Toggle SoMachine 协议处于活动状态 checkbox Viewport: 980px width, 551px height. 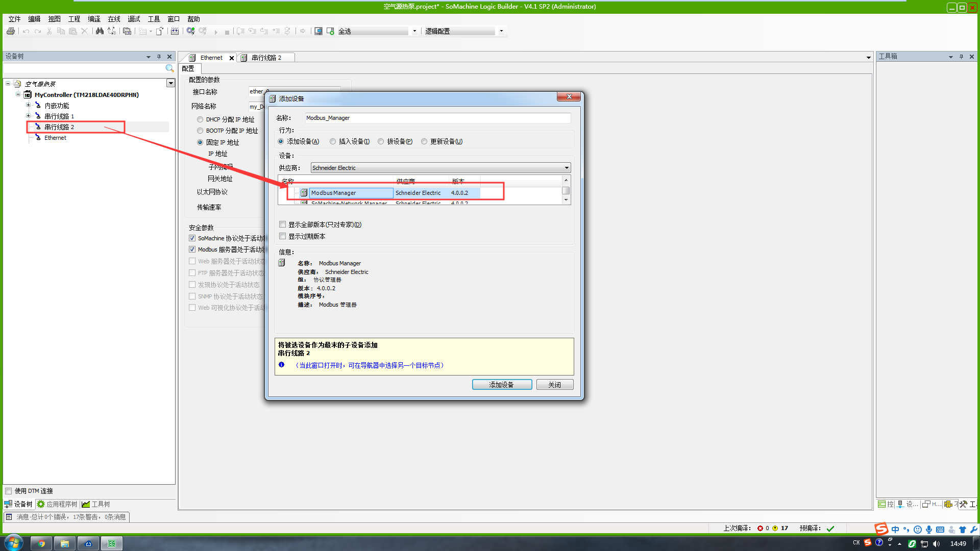click(192, 238)
